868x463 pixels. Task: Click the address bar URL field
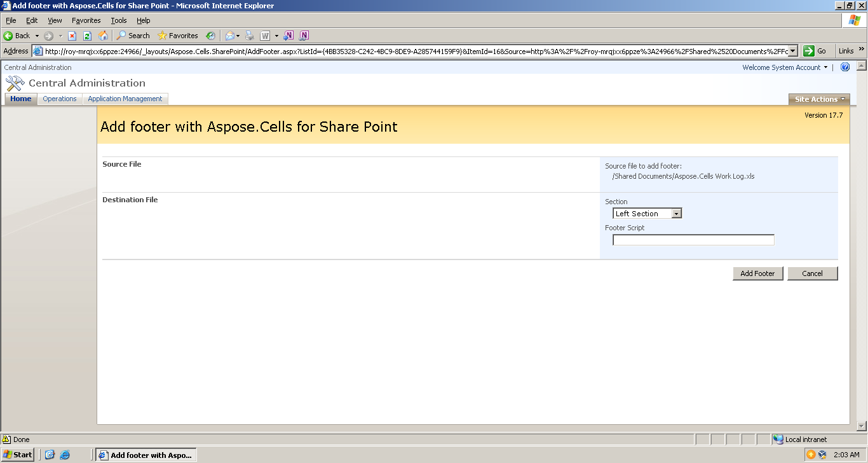[416, 51]
